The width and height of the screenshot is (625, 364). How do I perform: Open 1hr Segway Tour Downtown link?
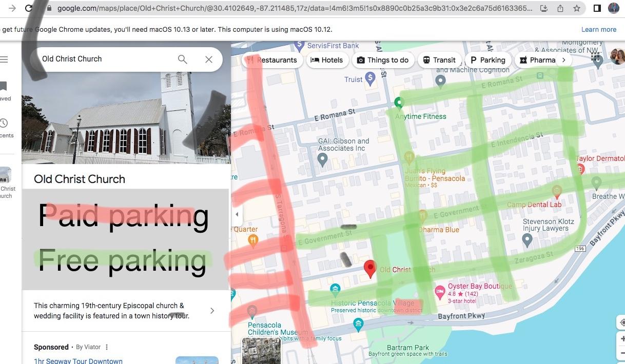tap(78, 360)
